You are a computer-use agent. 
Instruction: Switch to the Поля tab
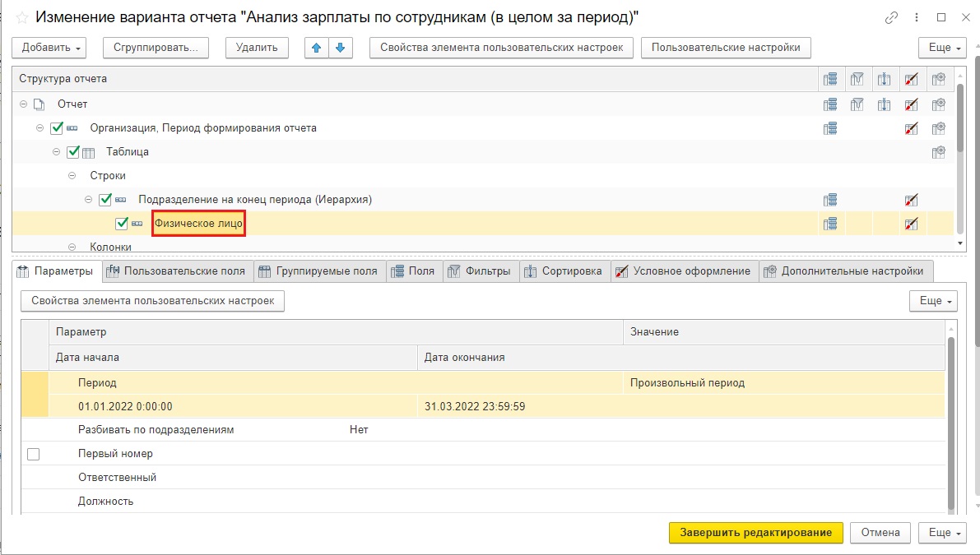pyautogui.click(x=414, y=271)
